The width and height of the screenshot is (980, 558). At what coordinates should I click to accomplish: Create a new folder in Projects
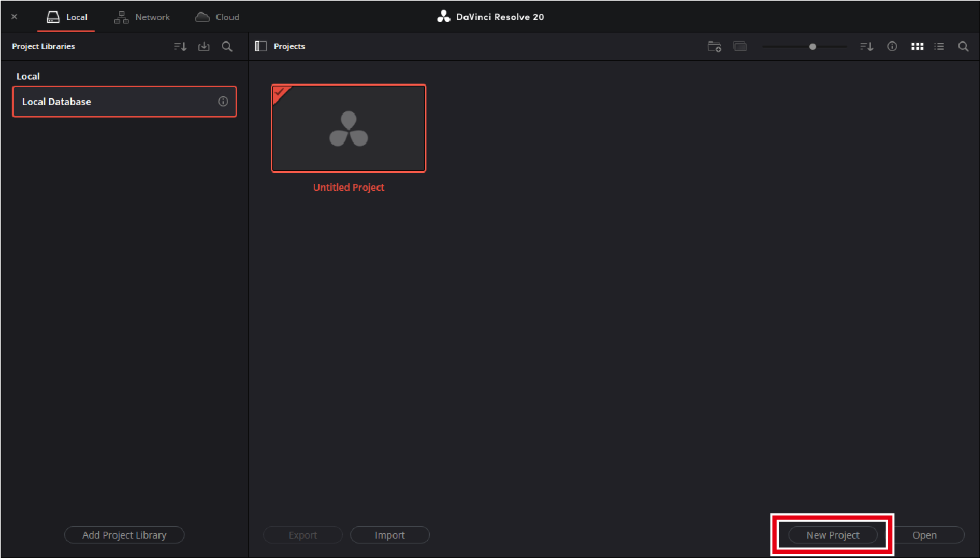pyautogui.click(x=715, y=46)
